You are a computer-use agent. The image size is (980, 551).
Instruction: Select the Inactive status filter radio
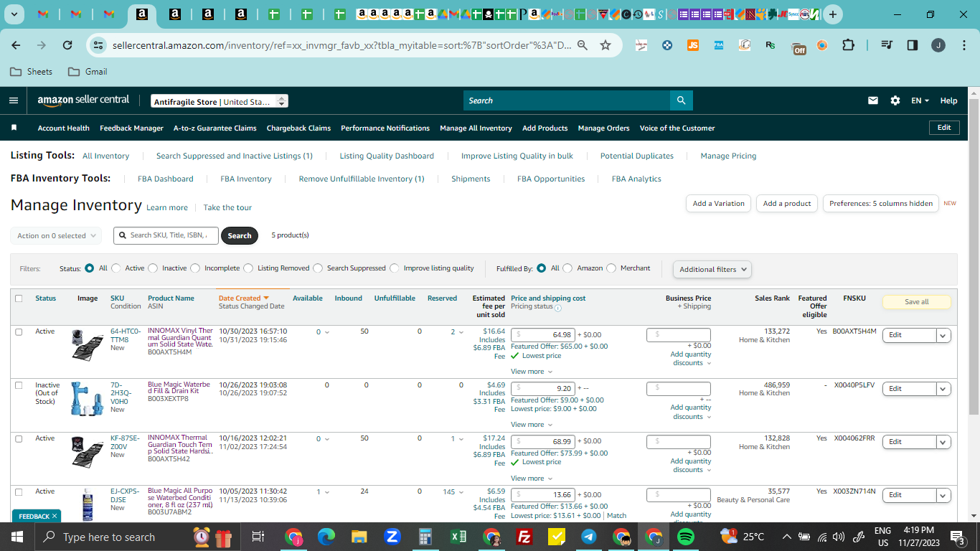[x=153, y=268]
